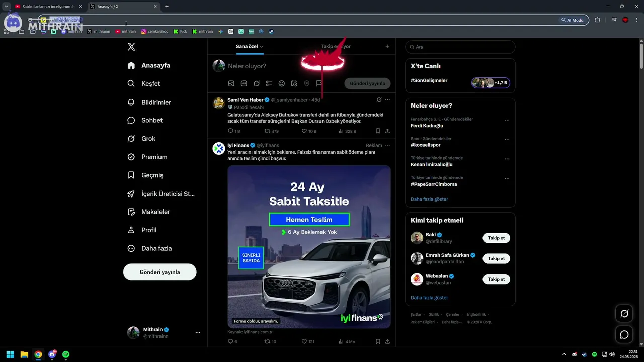This screenshot has height=362, width=644.
Task: Click the large sidebar Gönderi yayınla button
Action: [x=160, y=272]
